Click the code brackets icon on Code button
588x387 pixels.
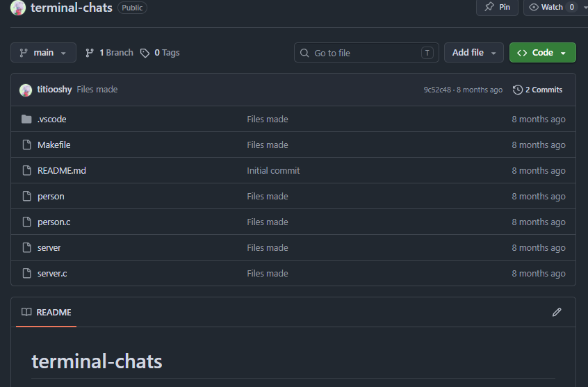click(522, 53)
